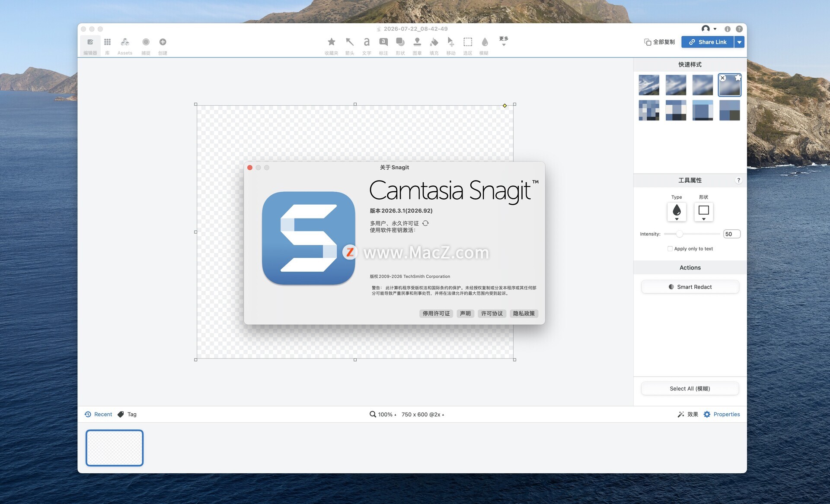Open the 编辑器 editor view
The image size is (830, 504).
(x=90, y=46)
